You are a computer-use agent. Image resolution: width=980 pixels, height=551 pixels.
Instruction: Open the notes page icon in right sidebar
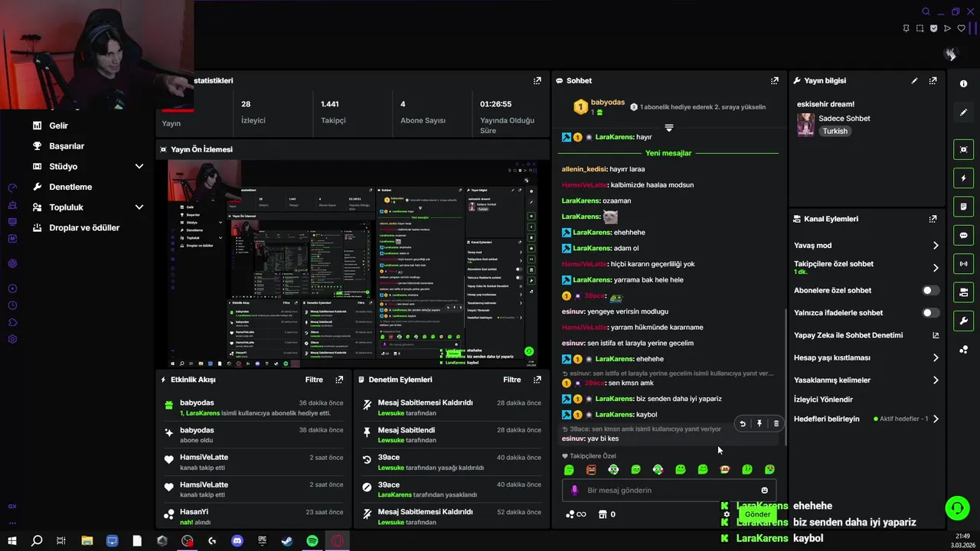tap(963, 207)
